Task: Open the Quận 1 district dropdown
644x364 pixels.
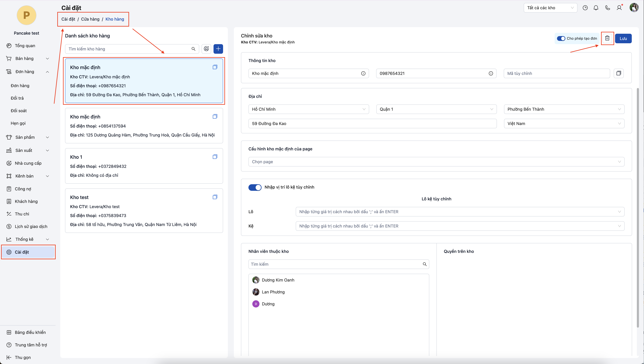Action: (436, 109)
